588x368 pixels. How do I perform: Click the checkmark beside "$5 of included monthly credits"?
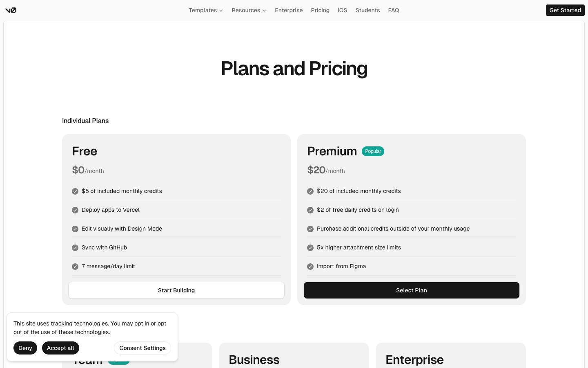click(75, 191)
